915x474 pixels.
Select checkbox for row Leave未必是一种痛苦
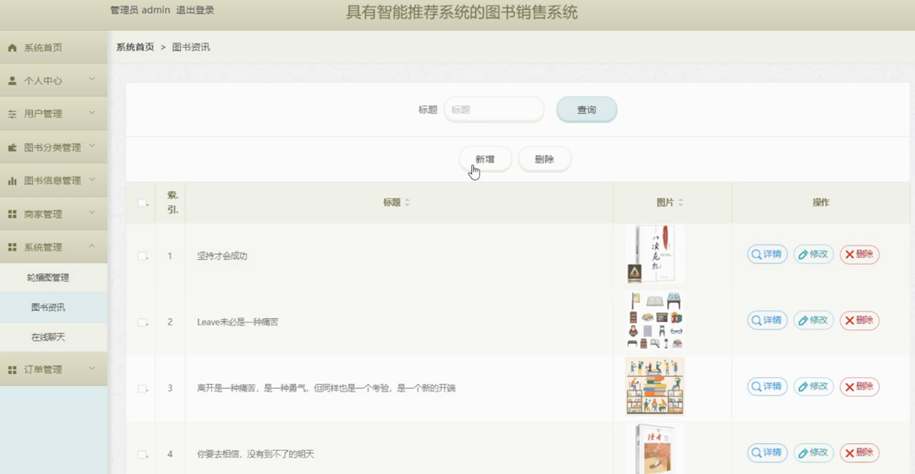coord(142,322)
